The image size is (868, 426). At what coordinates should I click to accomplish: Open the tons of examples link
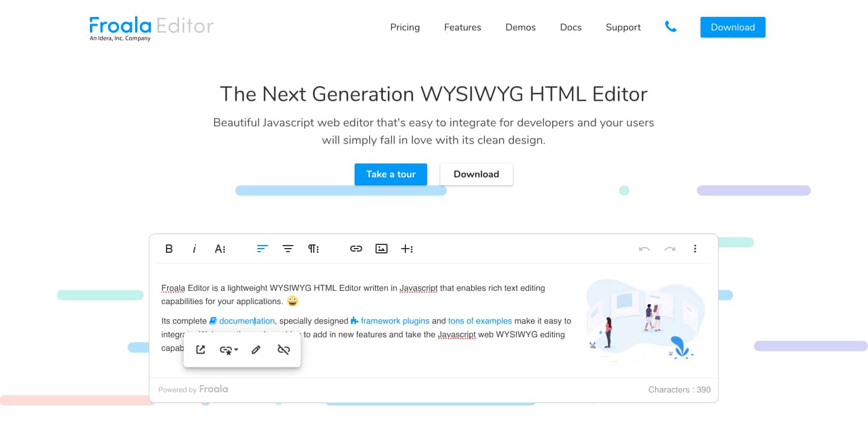click(x=480, y=321)
